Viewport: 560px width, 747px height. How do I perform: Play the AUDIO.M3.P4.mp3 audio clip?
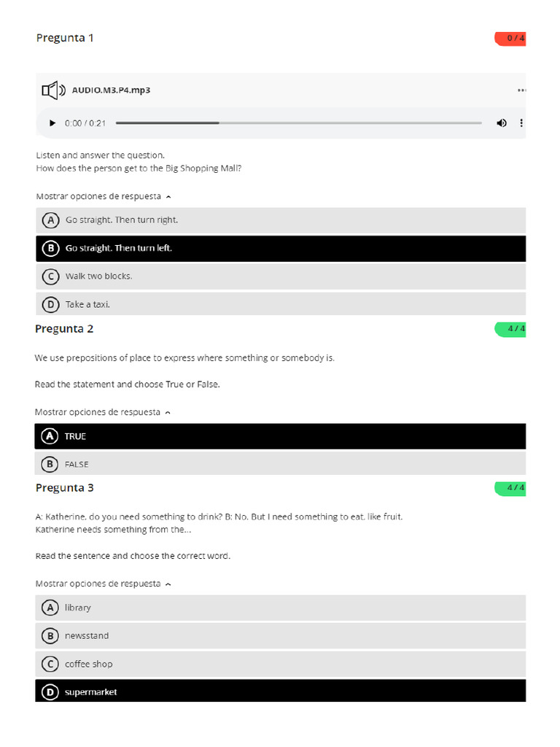[x=52, y=123]
